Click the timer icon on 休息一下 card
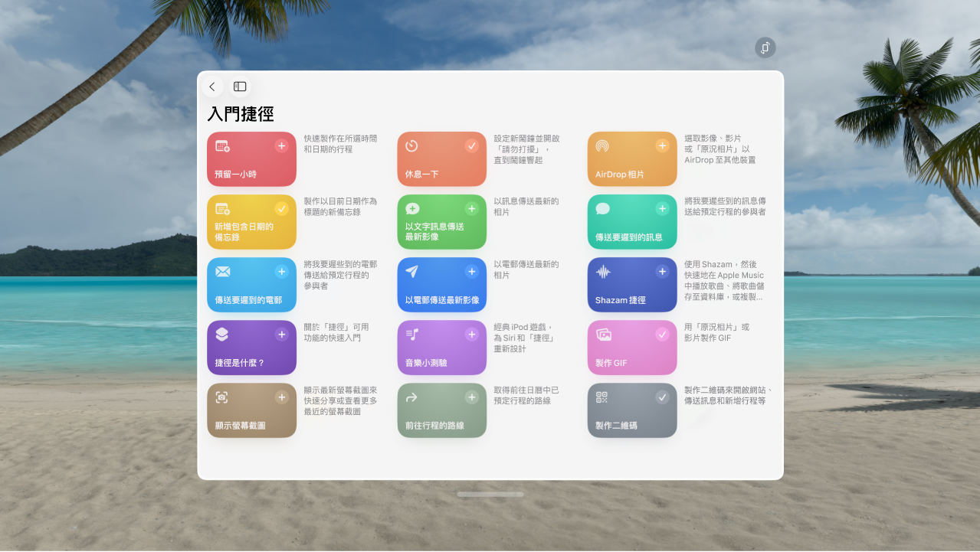 [411, 146]
